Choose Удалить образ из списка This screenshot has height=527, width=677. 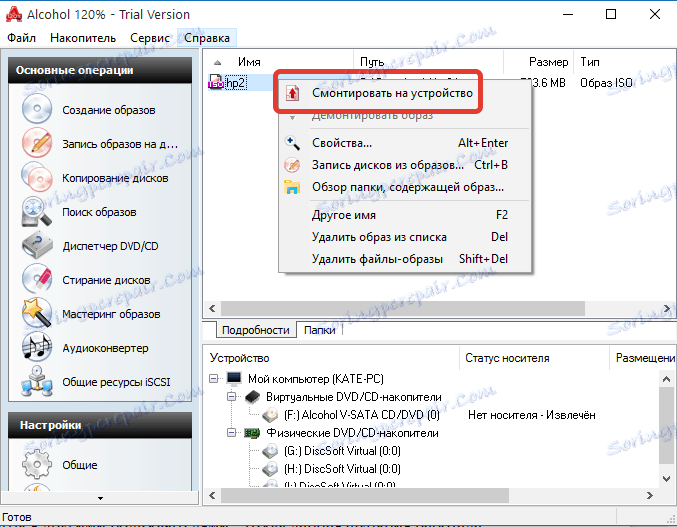[x=405, y=237]
